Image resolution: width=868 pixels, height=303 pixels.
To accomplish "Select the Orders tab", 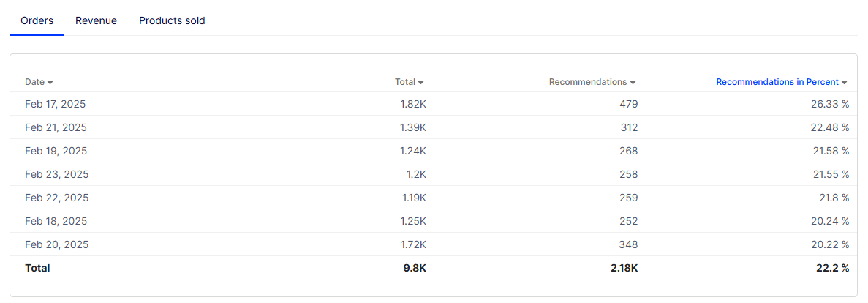I will tap(37, 21).
